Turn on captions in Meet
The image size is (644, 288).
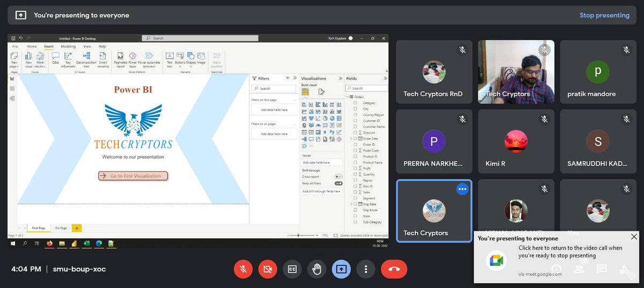tap(292, 269)
